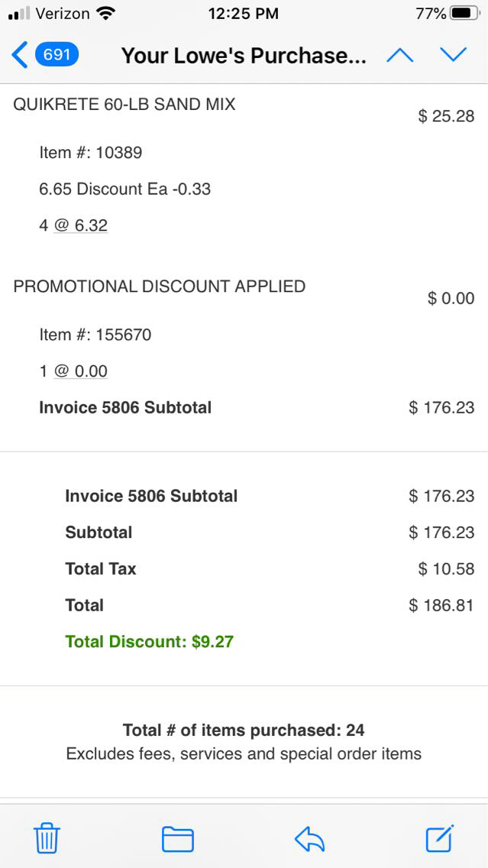This screenshot has width=488, height=868.
Task: Tap the reply arrow icon
Action: coord(309,839)
